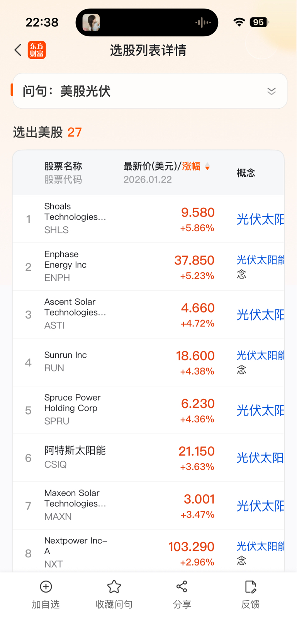The height and width of the screenshot is (644, 297).
Task: Tap the avatar thumbnail in Dynamic Island
Action: (91, 22)
